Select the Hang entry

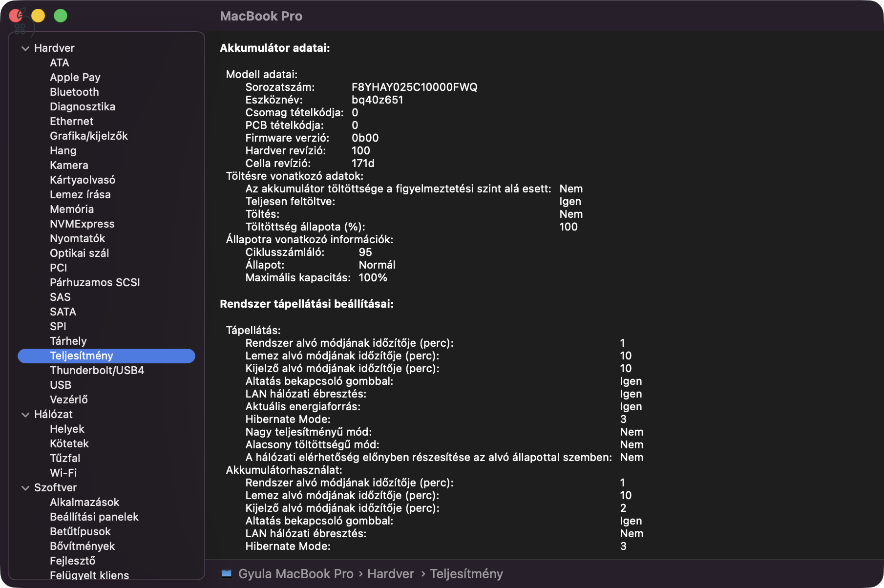[x=63, y=150]
